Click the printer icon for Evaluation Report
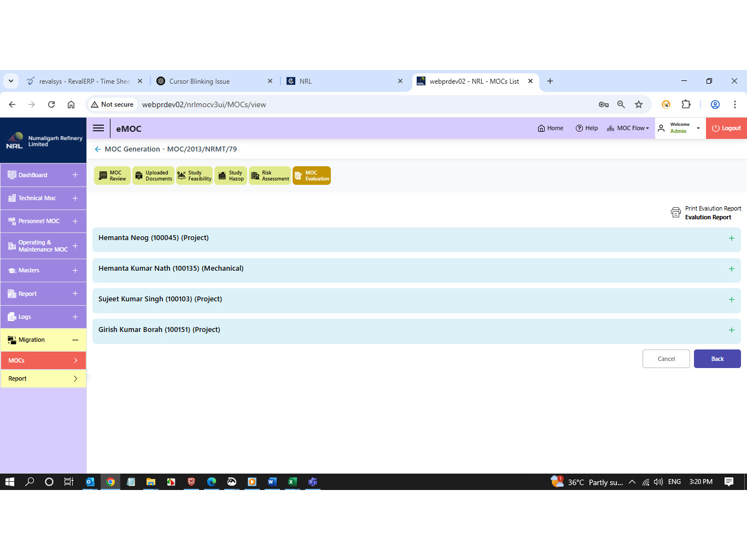This screenshot has height=560, width=747. (676, 213)
